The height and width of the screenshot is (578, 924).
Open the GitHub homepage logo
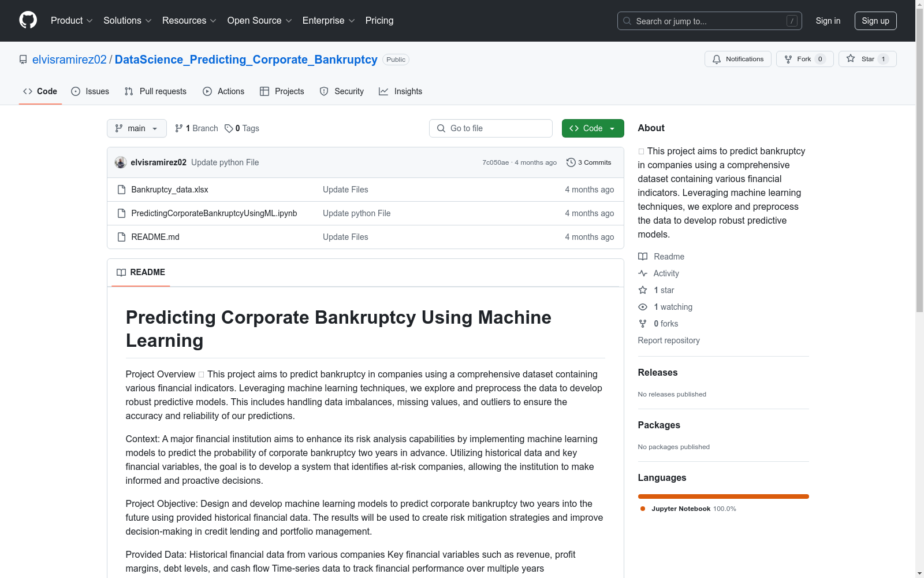point(28,20)
